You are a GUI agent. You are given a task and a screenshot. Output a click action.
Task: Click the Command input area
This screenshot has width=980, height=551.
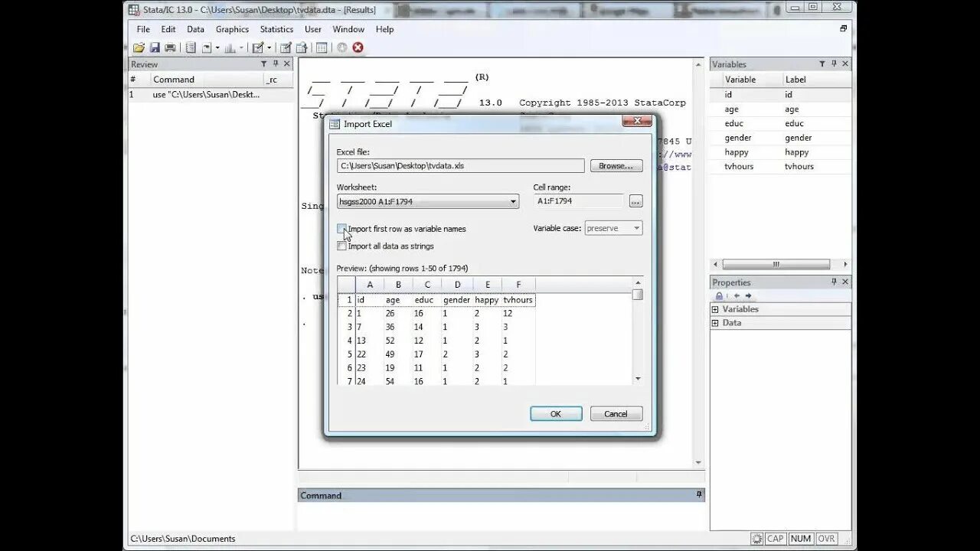(x=501, y=517)
